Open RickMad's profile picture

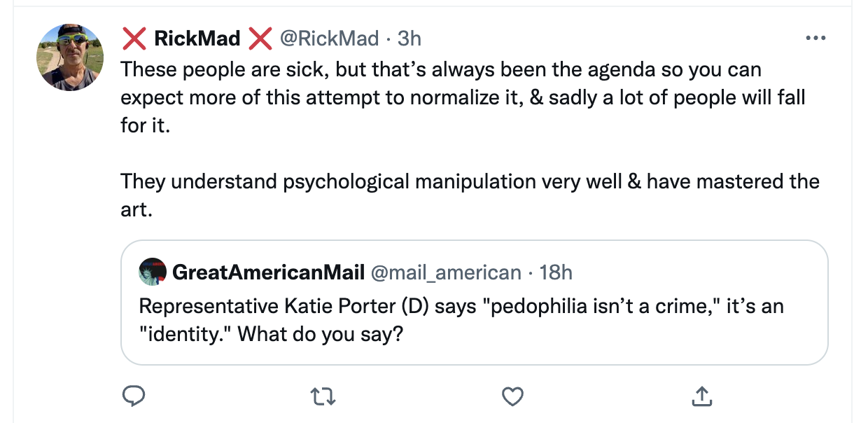pyautogui.click(x=70, y=57)
